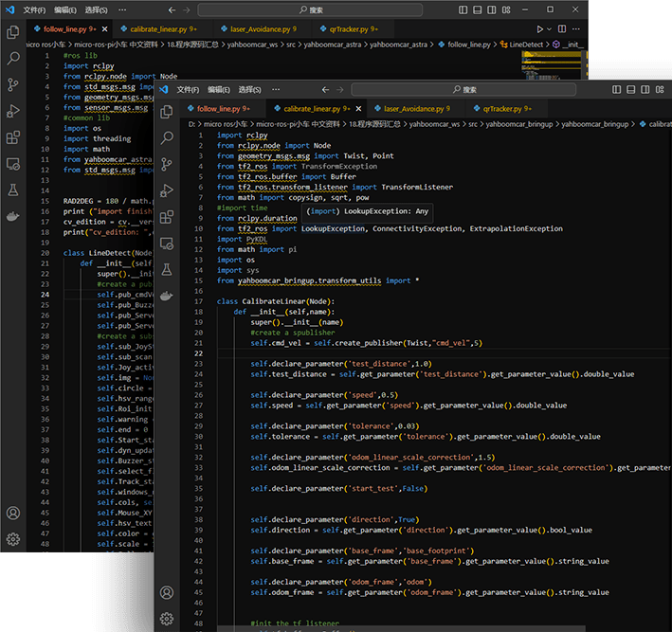Open Accounts icon in front window's activity bar

pyautogui.click(x=168, y=592)
